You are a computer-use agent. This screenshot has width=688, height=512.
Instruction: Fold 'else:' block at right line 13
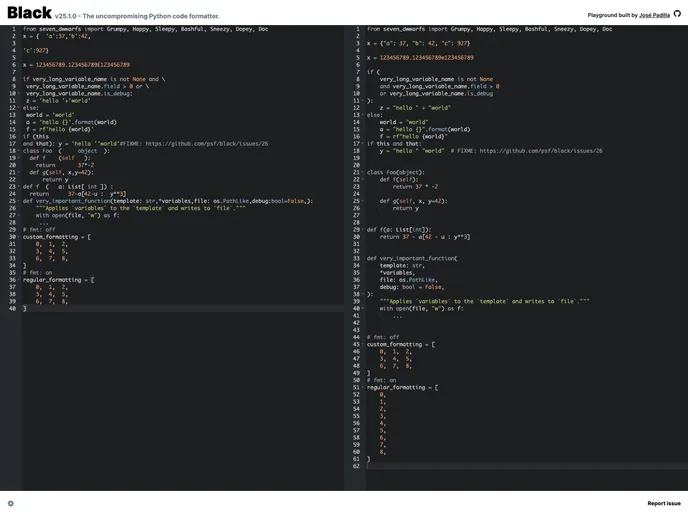(363, 115)
